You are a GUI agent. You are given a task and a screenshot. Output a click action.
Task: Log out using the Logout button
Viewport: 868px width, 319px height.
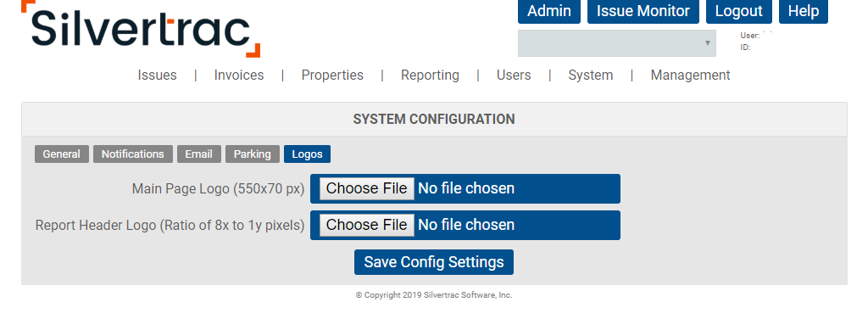coord(739,11)
